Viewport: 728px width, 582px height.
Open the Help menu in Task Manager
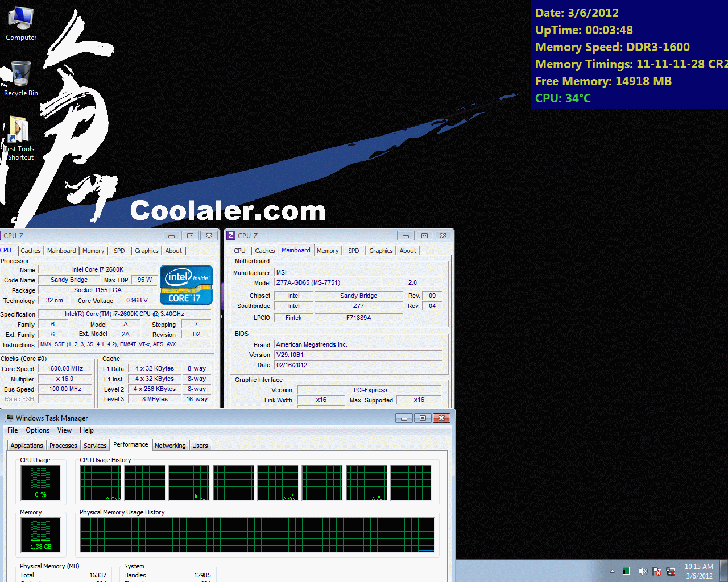pyautogui.click(x=86, y=430)
